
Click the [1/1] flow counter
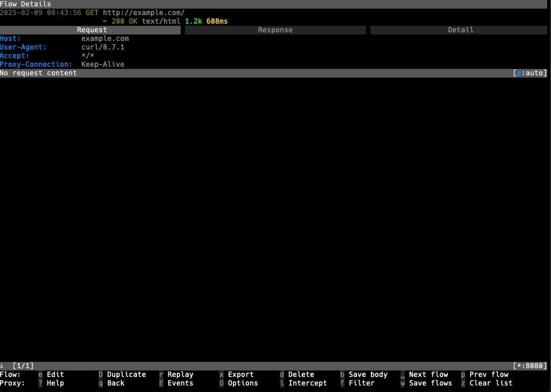[23, 366]
